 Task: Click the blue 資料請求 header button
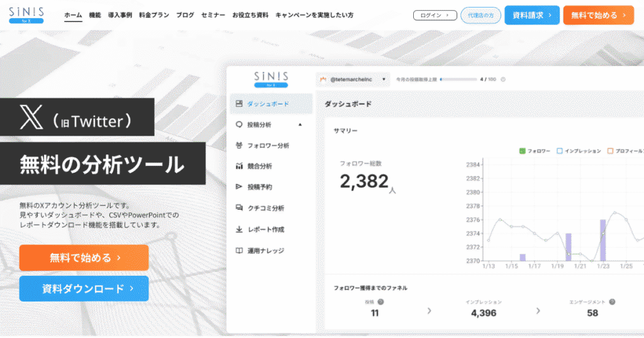point(532,15)
